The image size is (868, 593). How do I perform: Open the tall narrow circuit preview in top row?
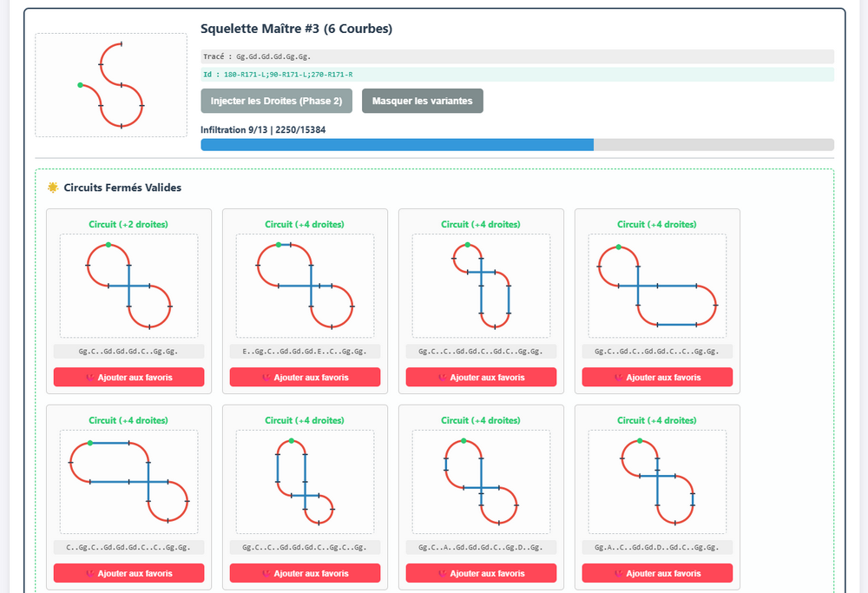[481, 286]
